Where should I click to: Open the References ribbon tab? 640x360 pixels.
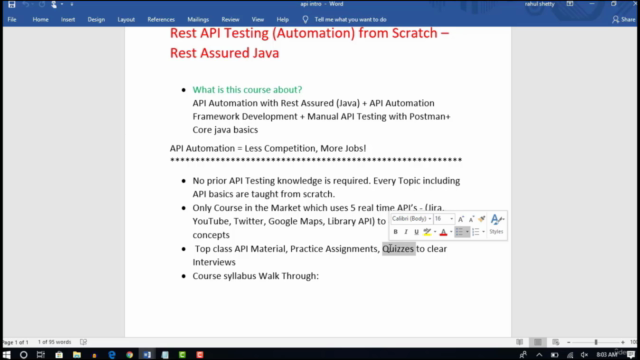161,20
